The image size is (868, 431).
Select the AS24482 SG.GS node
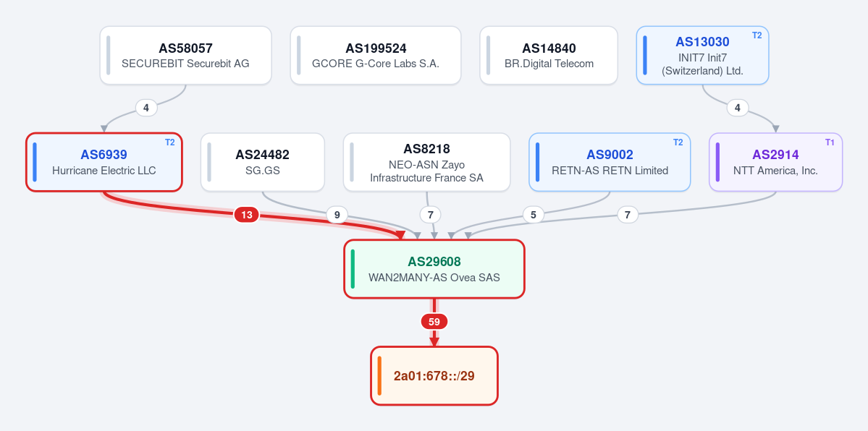pyautogui.click(x=262, y=162)
